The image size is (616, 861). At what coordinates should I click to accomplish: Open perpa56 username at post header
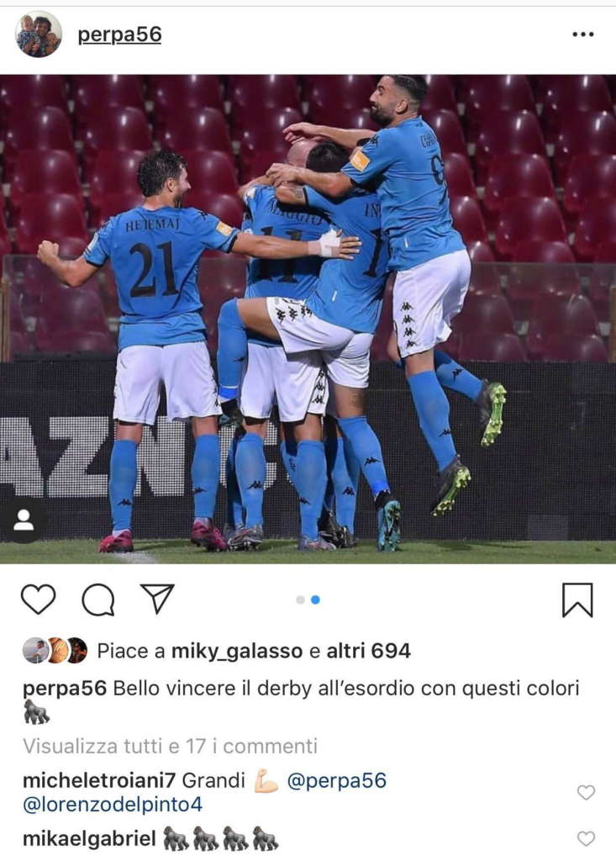119,34
